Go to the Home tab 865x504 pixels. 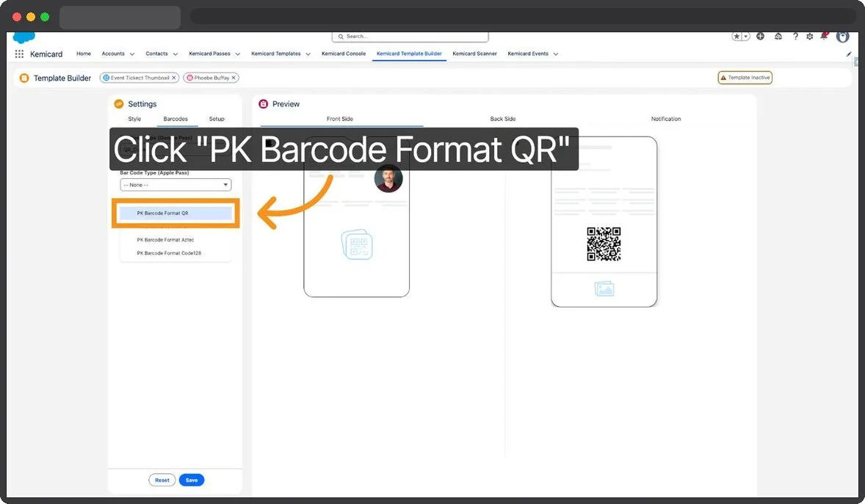tap(84, 54)
